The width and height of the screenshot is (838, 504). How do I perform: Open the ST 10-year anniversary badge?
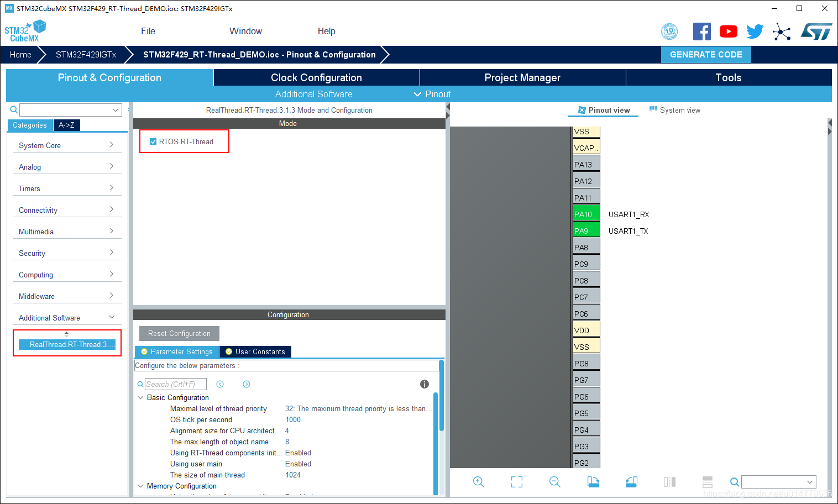[669, 32]
